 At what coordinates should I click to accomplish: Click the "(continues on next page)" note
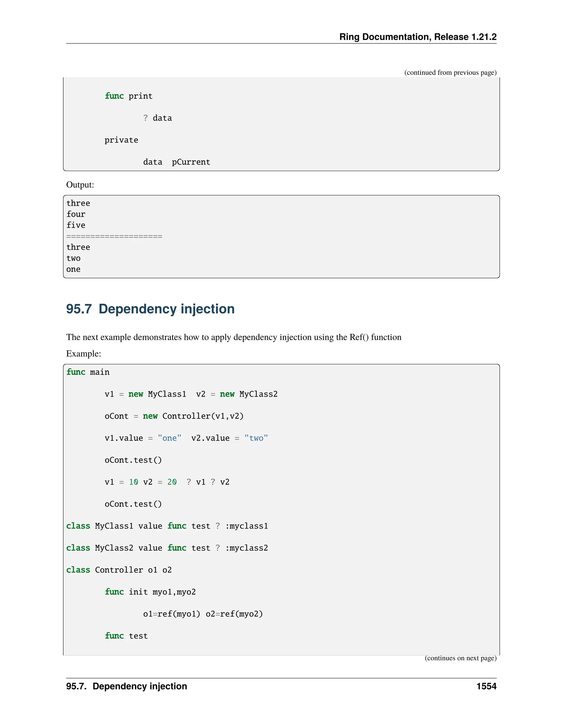[x=460, y=658]
